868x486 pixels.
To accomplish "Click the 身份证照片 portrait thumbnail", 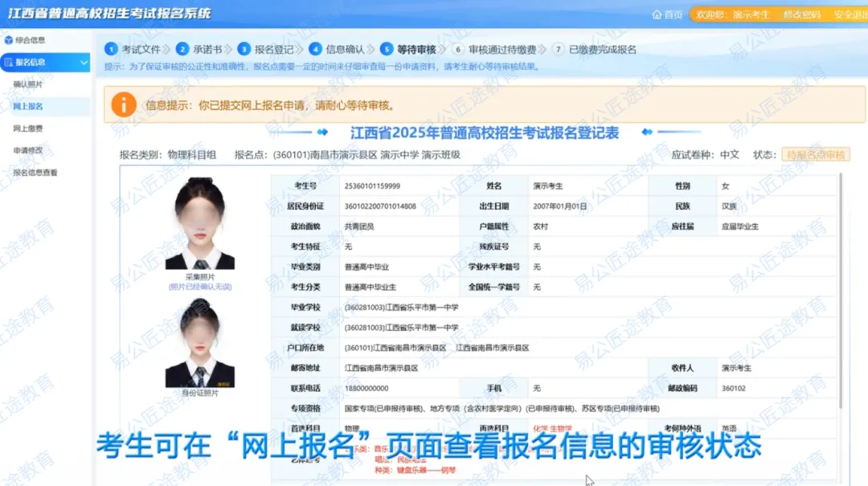I will (200, 342).
